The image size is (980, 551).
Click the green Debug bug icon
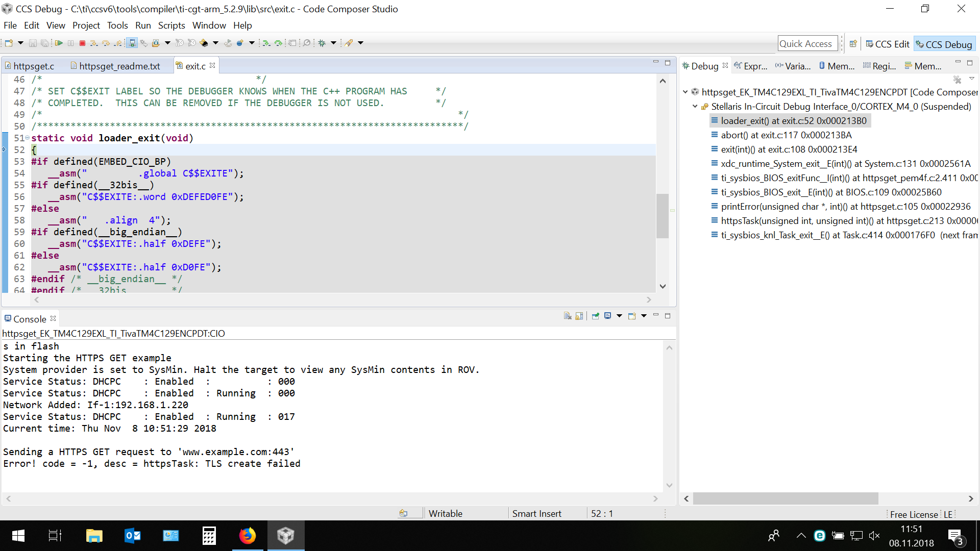point(322,43)
